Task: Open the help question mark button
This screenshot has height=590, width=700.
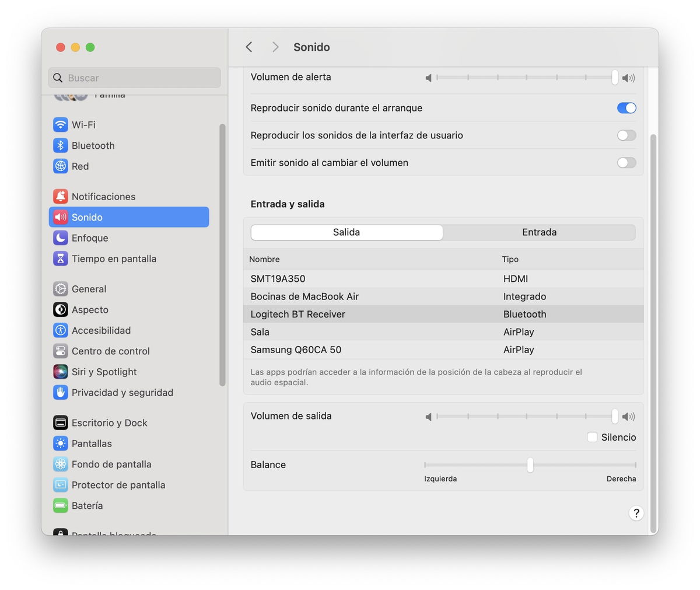Action: click(x=636, y=513)
